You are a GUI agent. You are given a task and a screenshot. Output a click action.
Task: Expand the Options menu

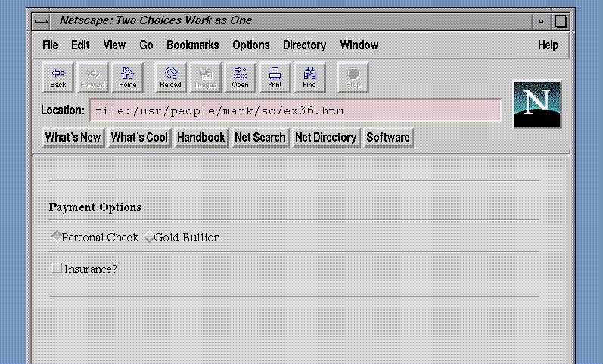251,45
